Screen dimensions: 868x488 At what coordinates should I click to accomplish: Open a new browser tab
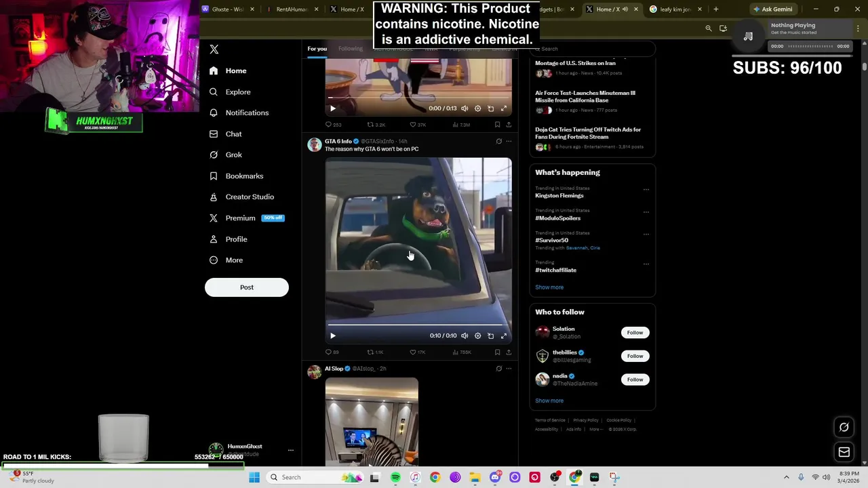[x=716, y=9]
